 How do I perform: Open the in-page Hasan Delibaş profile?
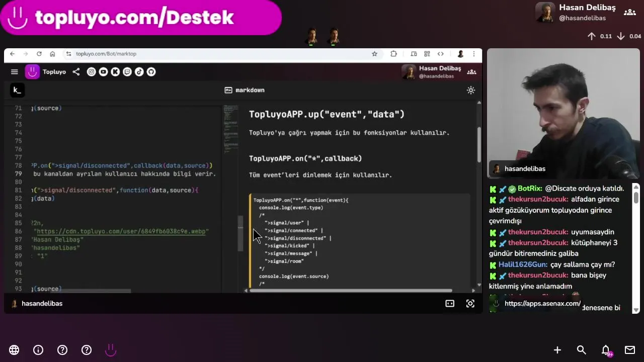(x=432, y=72)
